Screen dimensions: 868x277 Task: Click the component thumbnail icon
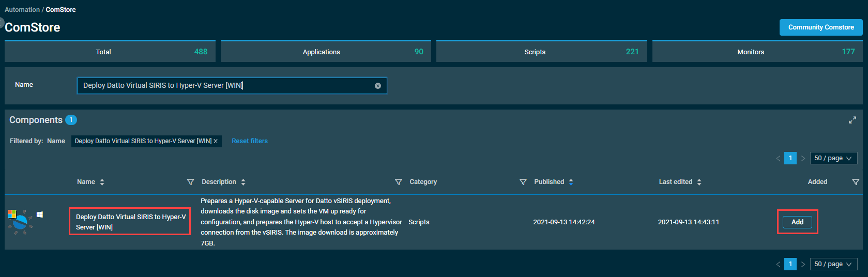[20, 222]
